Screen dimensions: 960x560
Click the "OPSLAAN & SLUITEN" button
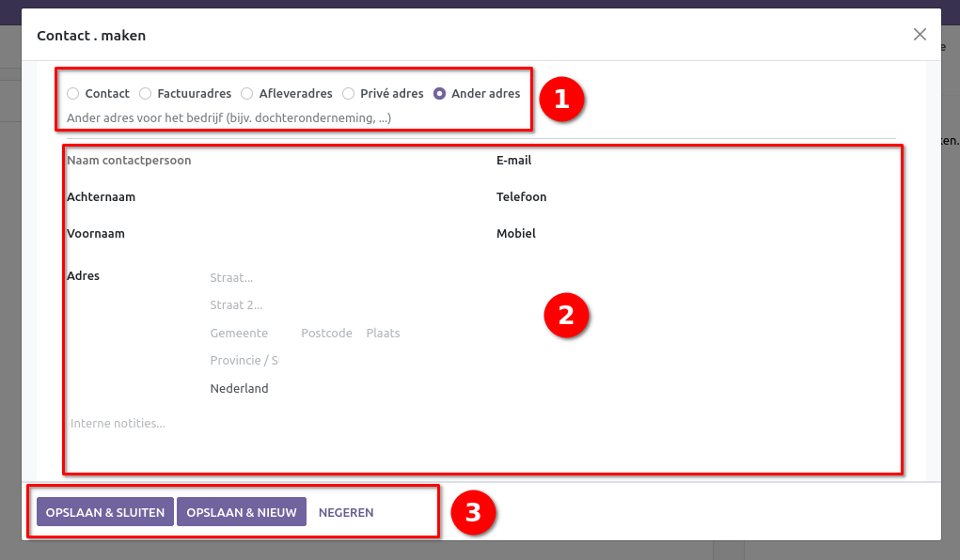pyautogui.click(x=104, y=511)
